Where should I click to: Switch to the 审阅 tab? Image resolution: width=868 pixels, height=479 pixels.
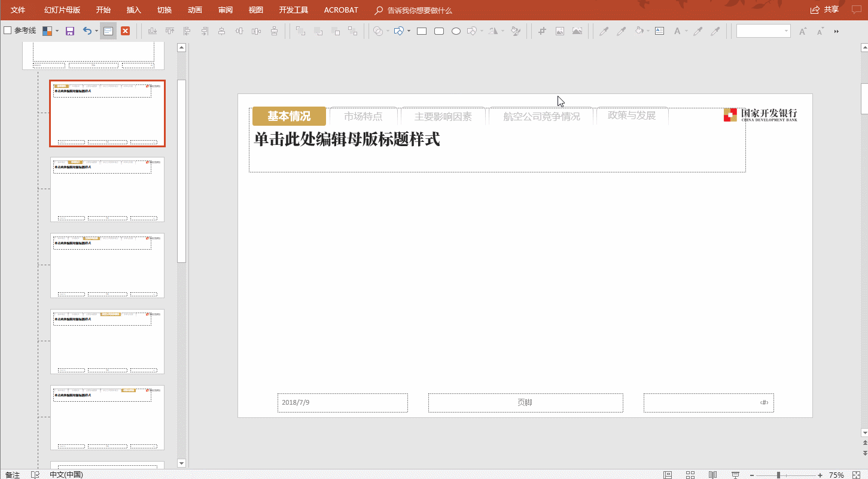click(x=226, y=10)
